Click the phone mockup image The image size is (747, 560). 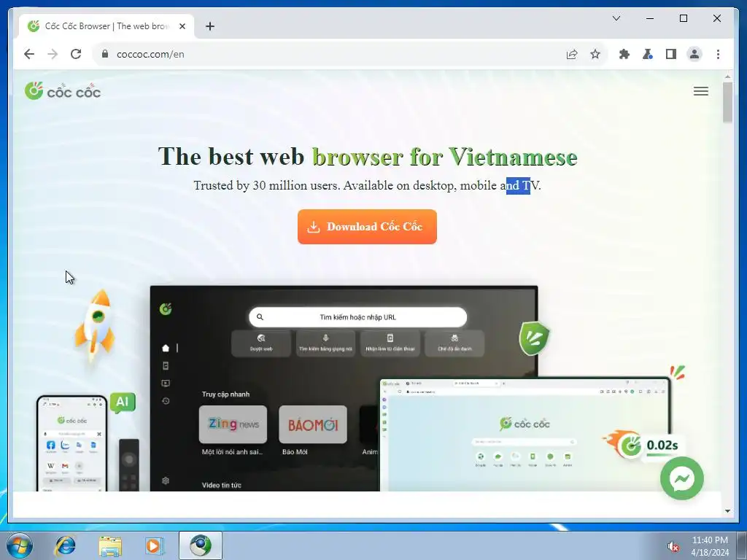point(72,443)
